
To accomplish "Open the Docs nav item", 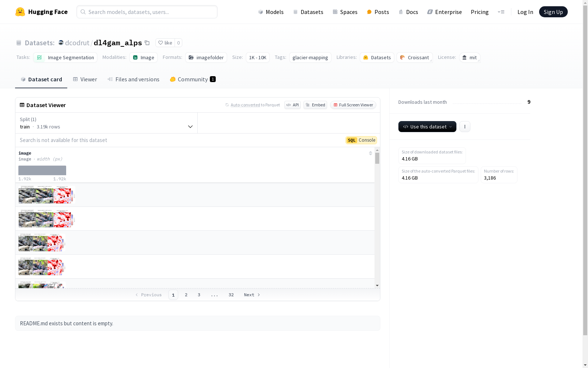I will 408,12.
